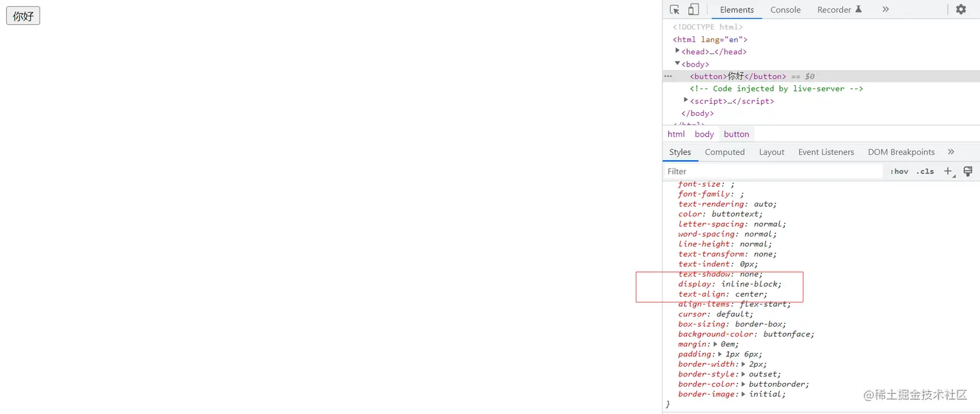980x414 pixels.
Task: Expand the head element node
Action: coord(677,51)
